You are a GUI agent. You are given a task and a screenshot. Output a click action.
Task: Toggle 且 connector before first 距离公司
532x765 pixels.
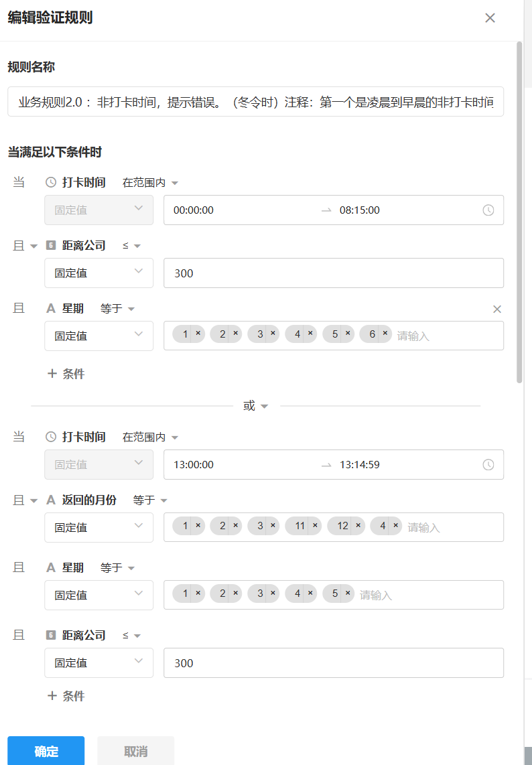coord(26,246)
